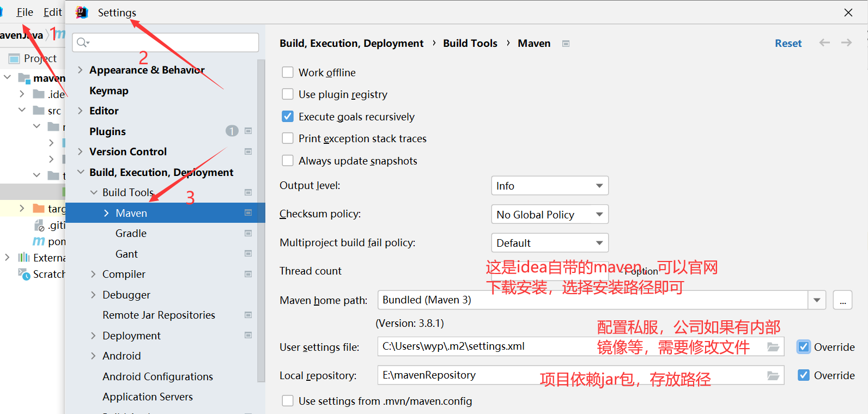Click the Plugins update count badge
The width and height of the screenshot is (868, 414).
tap(232, 131)
